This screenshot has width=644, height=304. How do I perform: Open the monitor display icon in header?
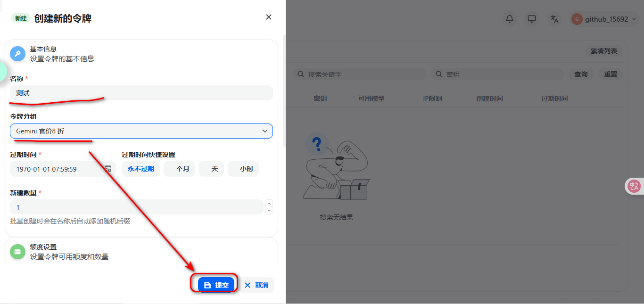(x=532, y=19)
